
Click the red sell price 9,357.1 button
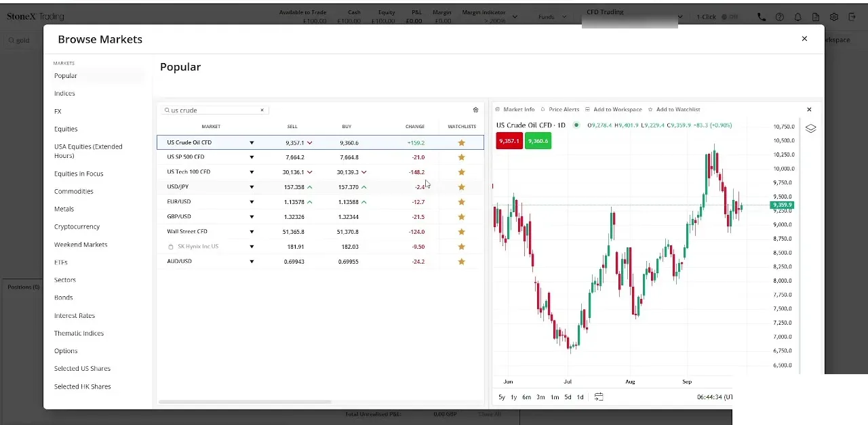[509, 141]
